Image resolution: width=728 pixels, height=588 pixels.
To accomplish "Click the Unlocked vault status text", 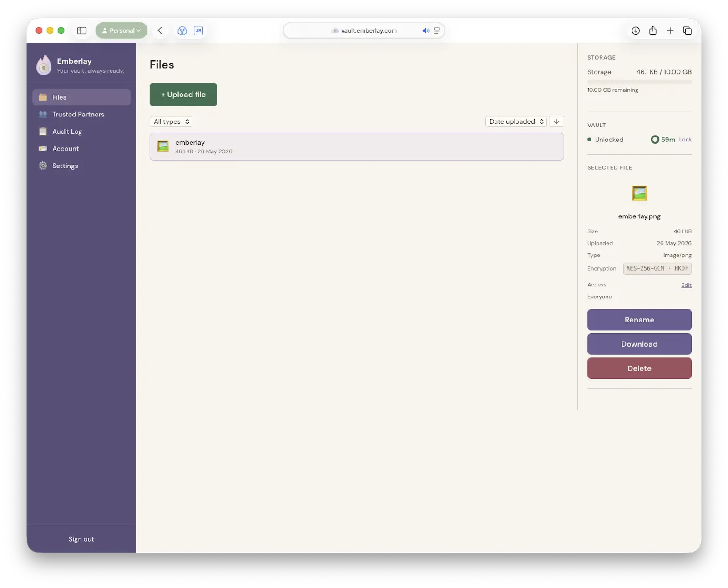I will pyautogui.click(x=609, y=140).
